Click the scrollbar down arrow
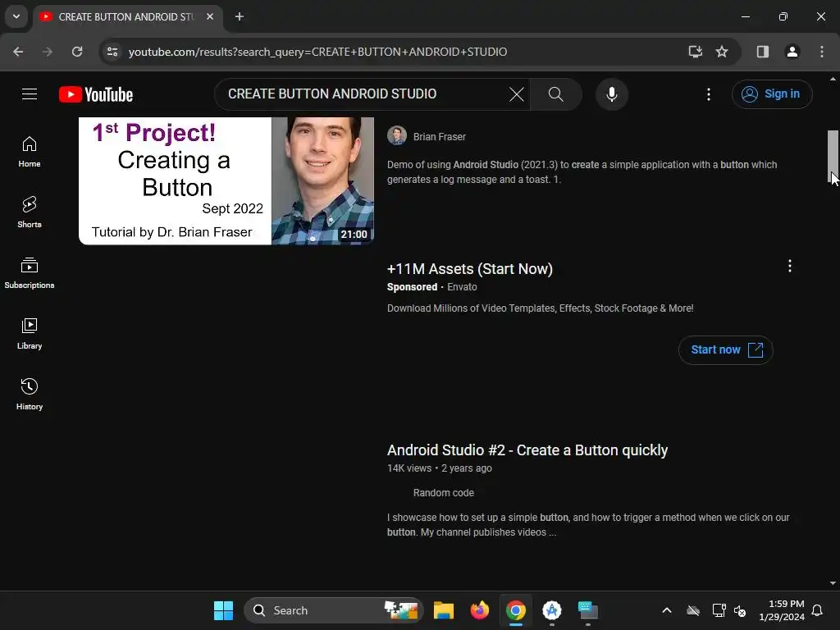The image size is (840, 630). click(x=833, y=583)
